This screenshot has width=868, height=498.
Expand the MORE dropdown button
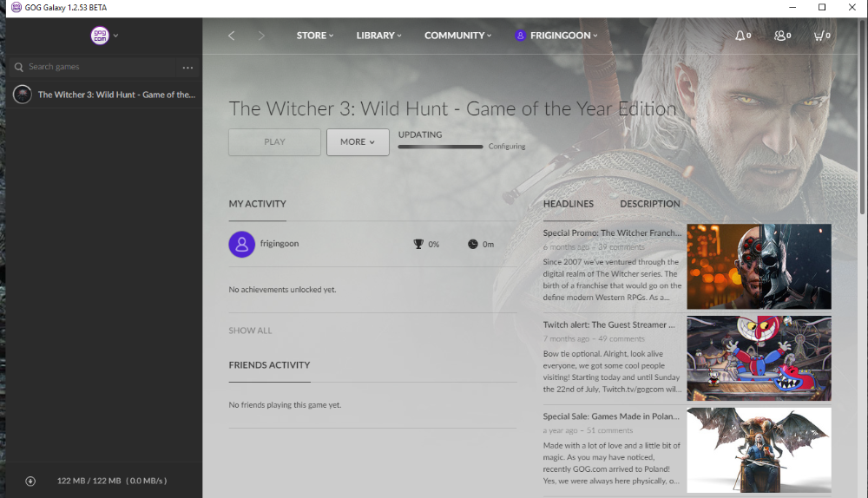coord(358,142)
